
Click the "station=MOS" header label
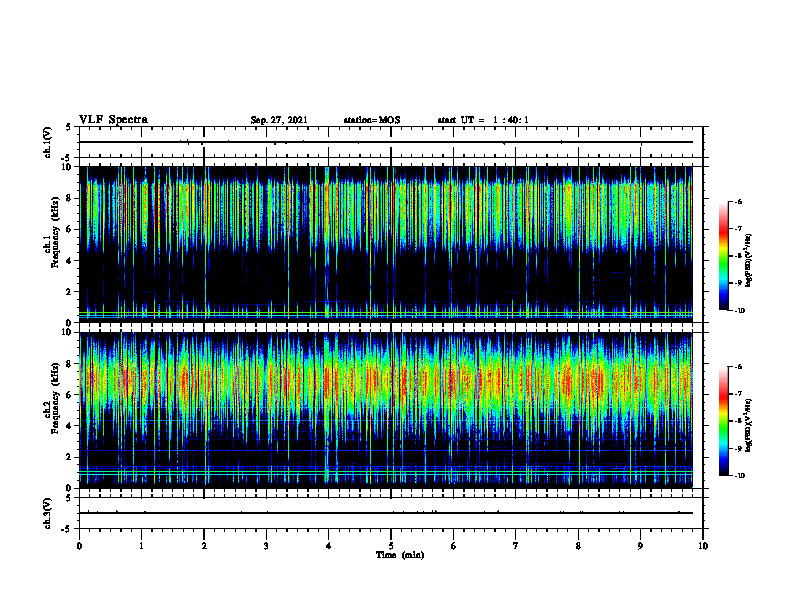(372, 120)
